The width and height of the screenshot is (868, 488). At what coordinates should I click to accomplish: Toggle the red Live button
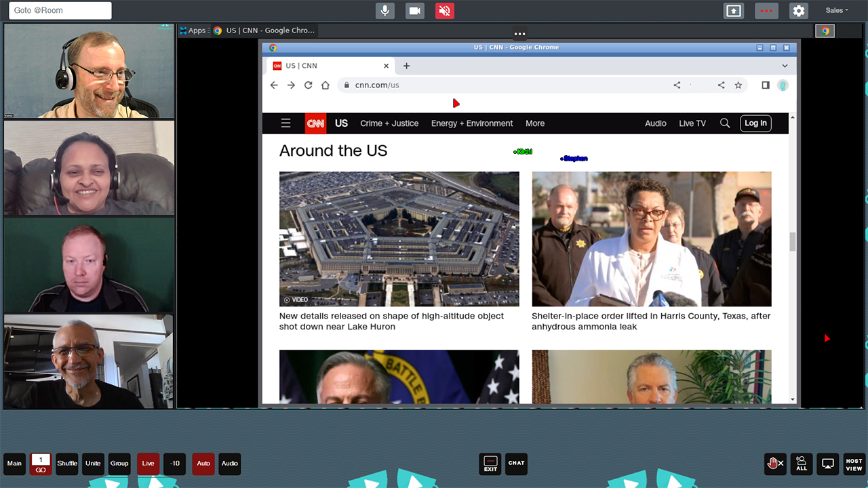(148, 464)
